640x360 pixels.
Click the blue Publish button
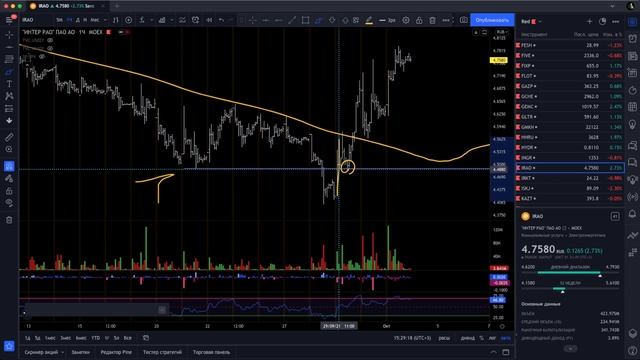point(492,20)
